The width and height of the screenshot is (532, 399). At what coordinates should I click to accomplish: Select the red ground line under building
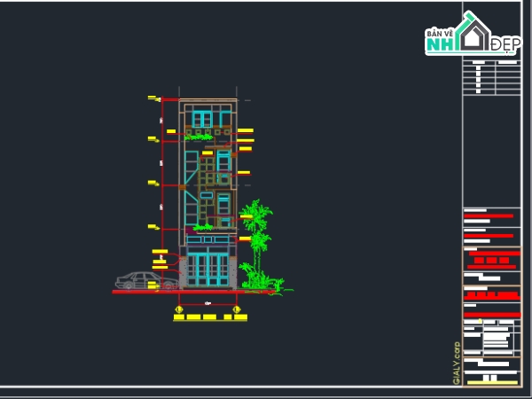[193, 292]
